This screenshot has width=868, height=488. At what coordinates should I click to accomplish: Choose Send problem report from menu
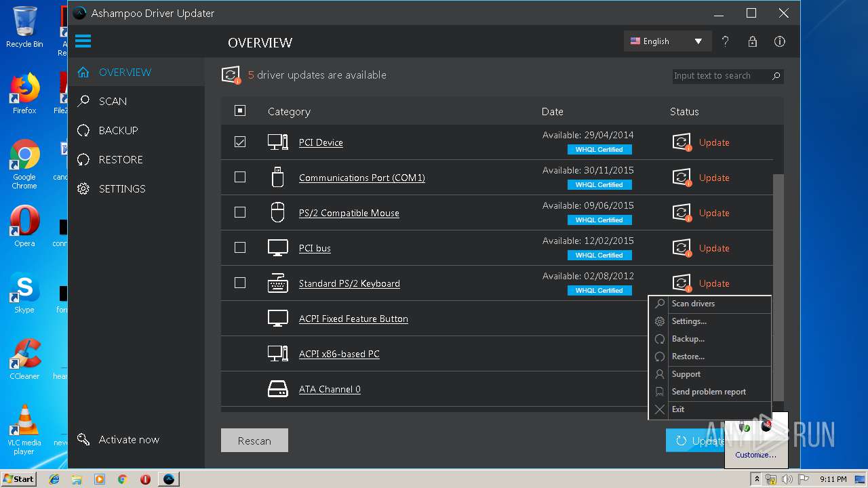(710, 392)
